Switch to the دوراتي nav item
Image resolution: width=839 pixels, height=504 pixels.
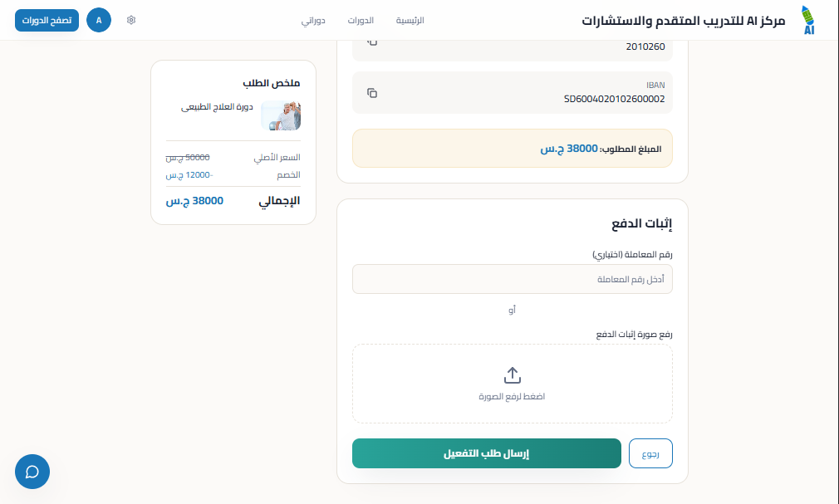(313, 20)
